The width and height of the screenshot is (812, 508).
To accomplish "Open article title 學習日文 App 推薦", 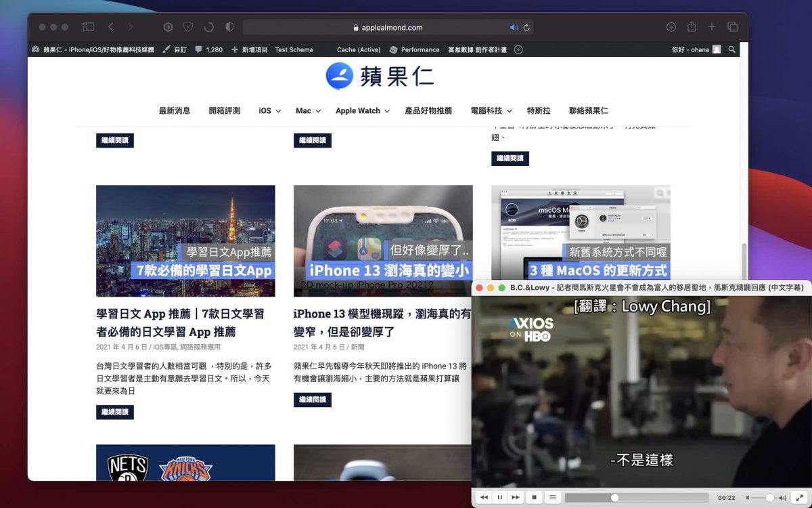I will click(x=181, y=322).
